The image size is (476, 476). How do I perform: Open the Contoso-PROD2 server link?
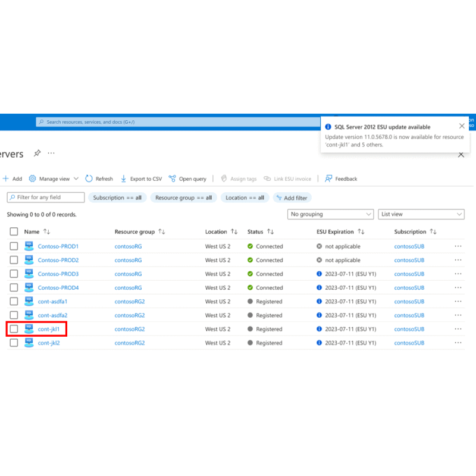pos(58,260)
